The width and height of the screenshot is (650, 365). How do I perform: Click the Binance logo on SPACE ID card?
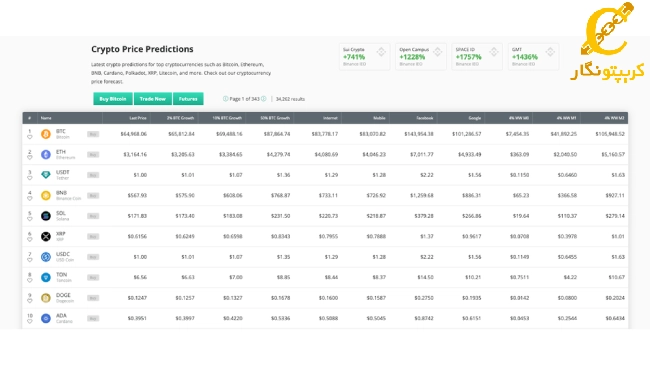coord(494,52)
